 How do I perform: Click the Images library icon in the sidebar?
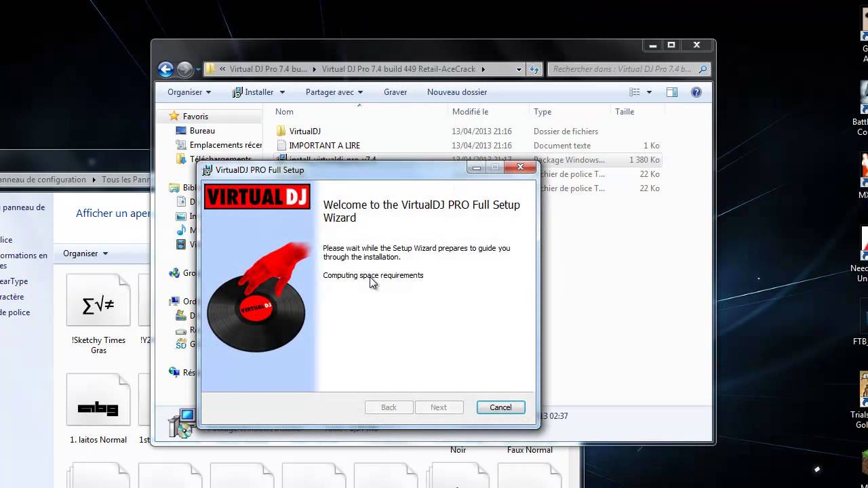(181, 216)
